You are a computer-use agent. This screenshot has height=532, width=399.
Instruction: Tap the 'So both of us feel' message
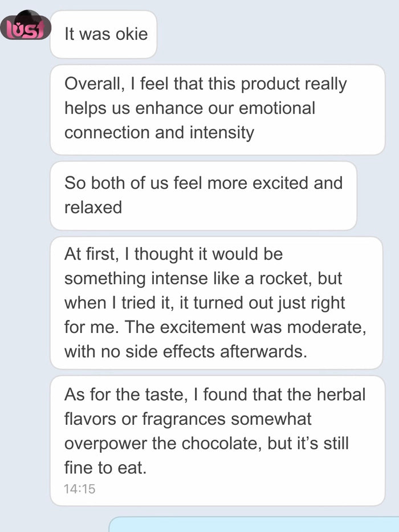[202, 195]
